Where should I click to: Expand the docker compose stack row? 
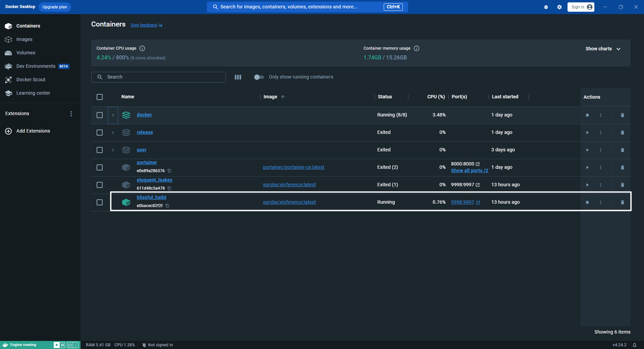pyautogui.click(x=113, y=115)
